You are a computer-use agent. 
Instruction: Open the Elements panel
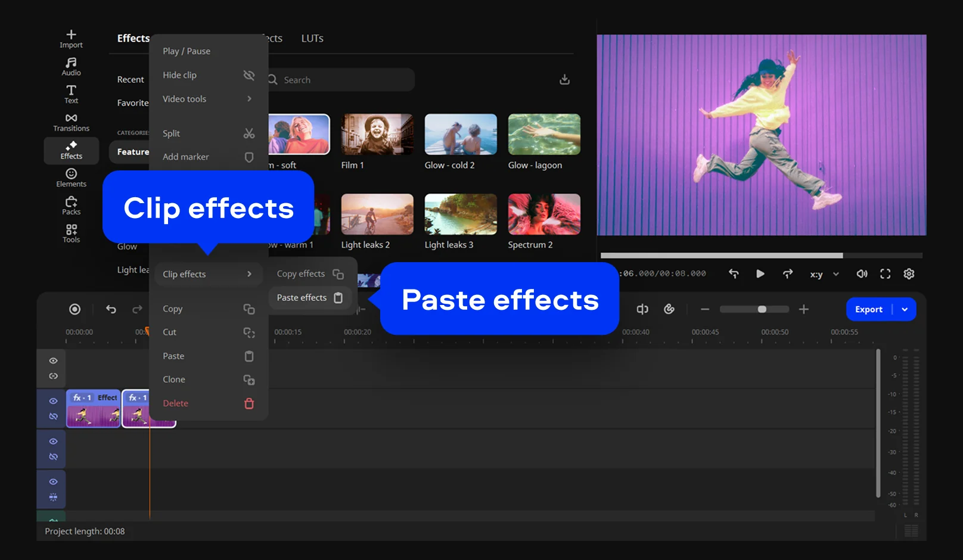(x=71, y=178)
